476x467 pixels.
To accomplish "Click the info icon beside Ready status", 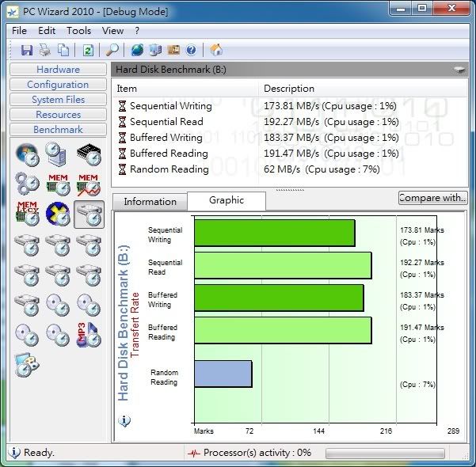I will 13,452.
